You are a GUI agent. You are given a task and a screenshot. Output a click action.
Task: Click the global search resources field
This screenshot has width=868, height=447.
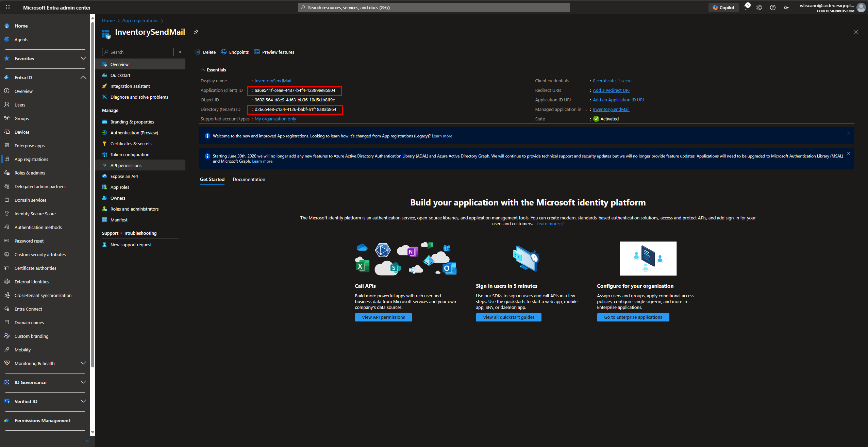(x=434, y=7)
